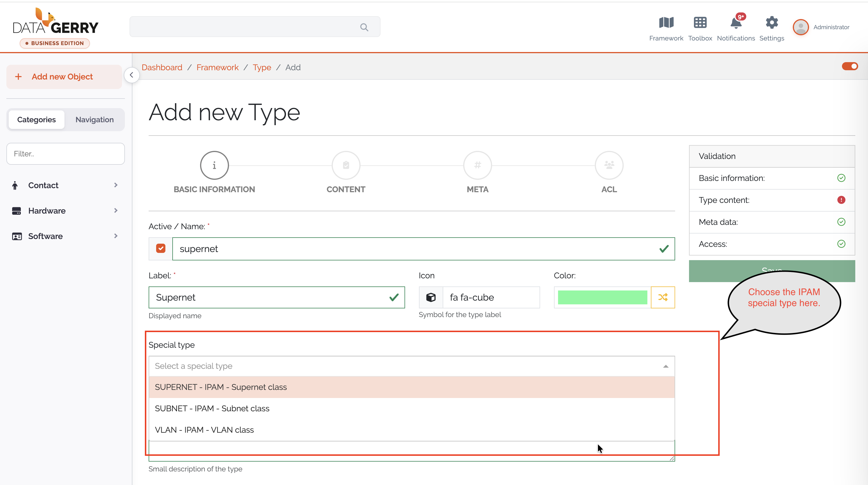
Task: Click the Content step clipboard icon
Action: tap(346, 165)
